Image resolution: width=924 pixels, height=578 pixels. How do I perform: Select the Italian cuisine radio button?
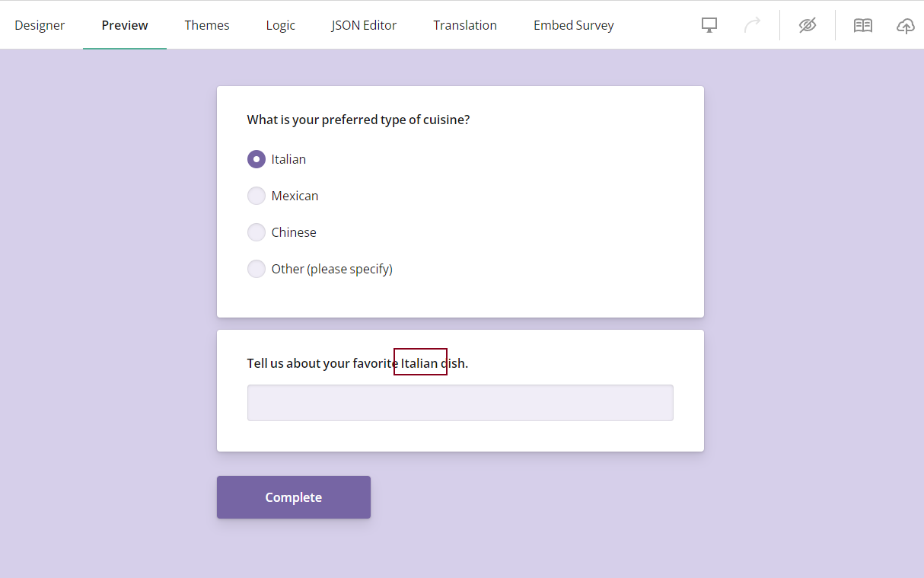[256, 158]
